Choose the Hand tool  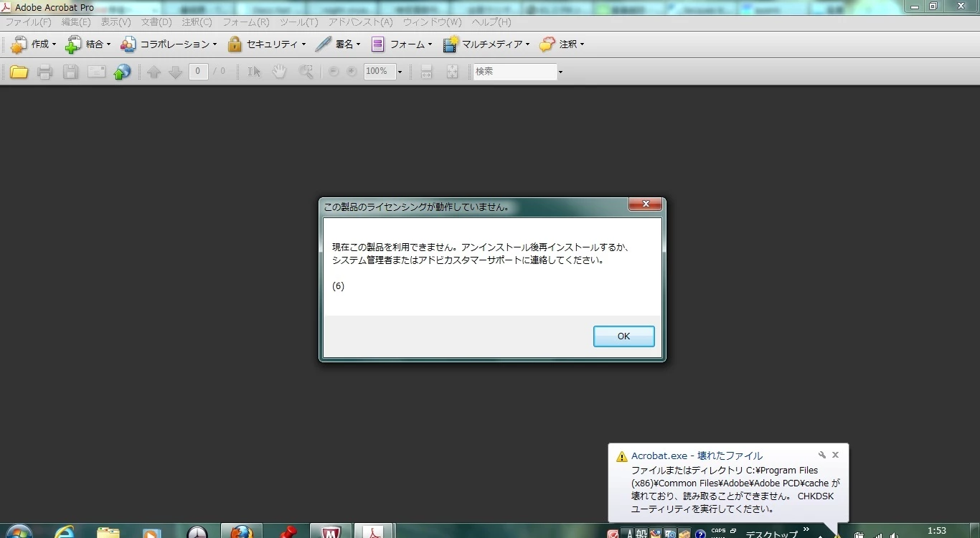point(279,72)
